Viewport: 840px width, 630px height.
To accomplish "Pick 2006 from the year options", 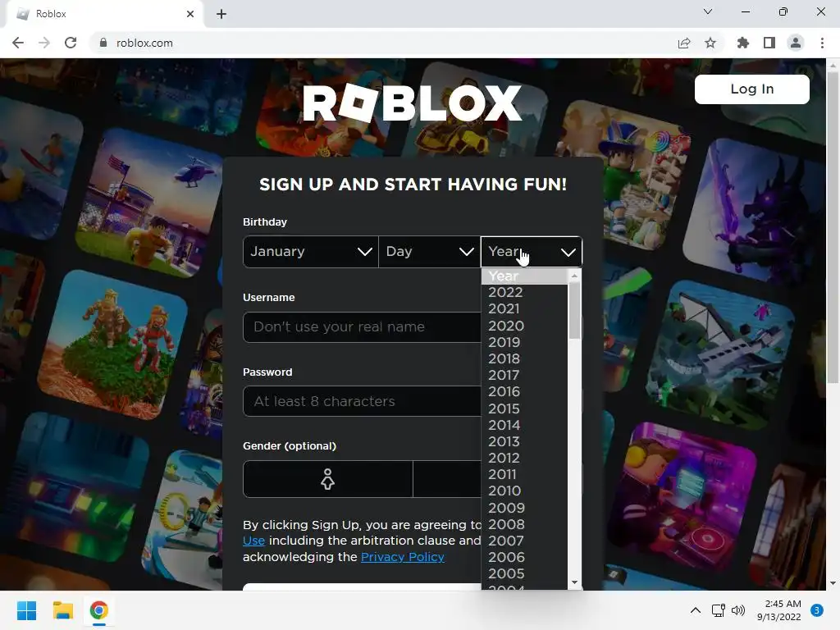I will [524, 558].
